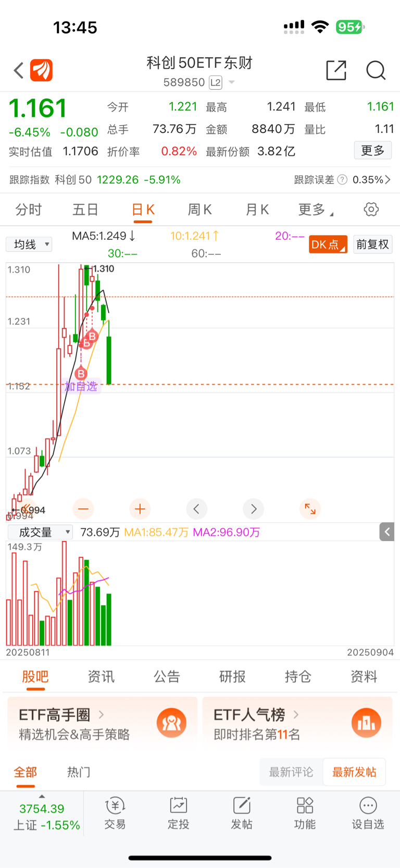Open the ETF人气榜 ranking card
The height and width of the screenshot is (868, 400).
click(297, 724)
